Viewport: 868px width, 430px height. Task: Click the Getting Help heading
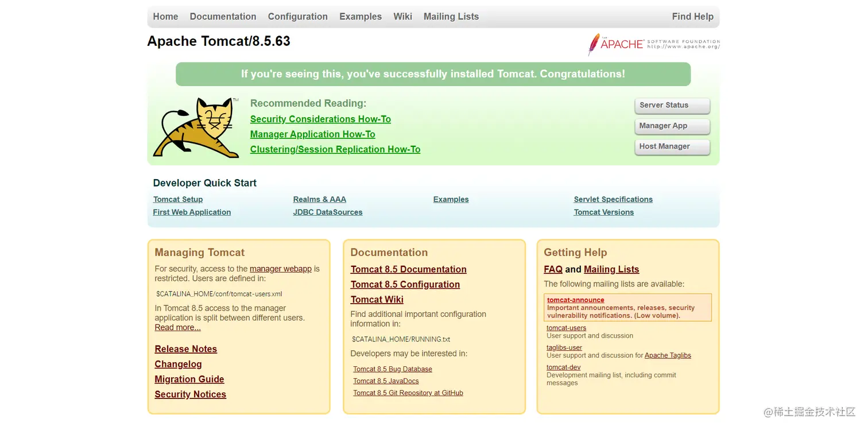coord(575,253)
